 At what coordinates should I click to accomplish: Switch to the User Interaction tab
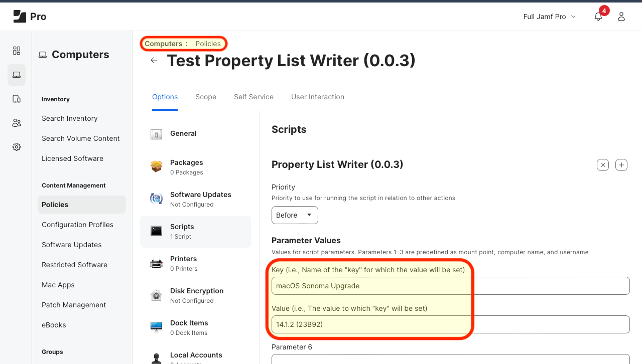pyautogui.click(x=318, y=97)
